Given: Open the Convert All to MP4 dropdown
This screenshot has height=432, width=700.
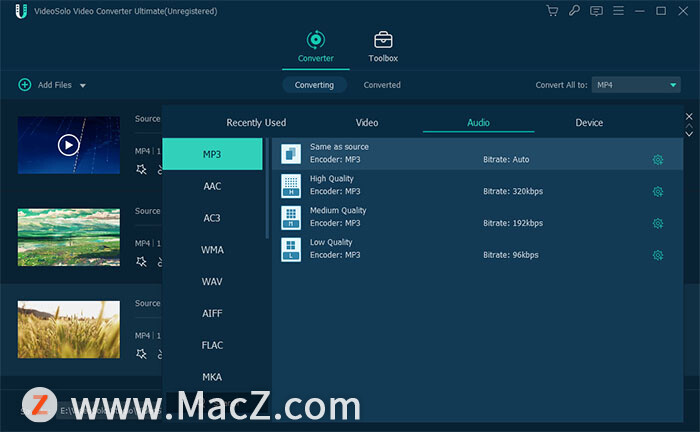Looking at the screenshot, I should 636,85.
